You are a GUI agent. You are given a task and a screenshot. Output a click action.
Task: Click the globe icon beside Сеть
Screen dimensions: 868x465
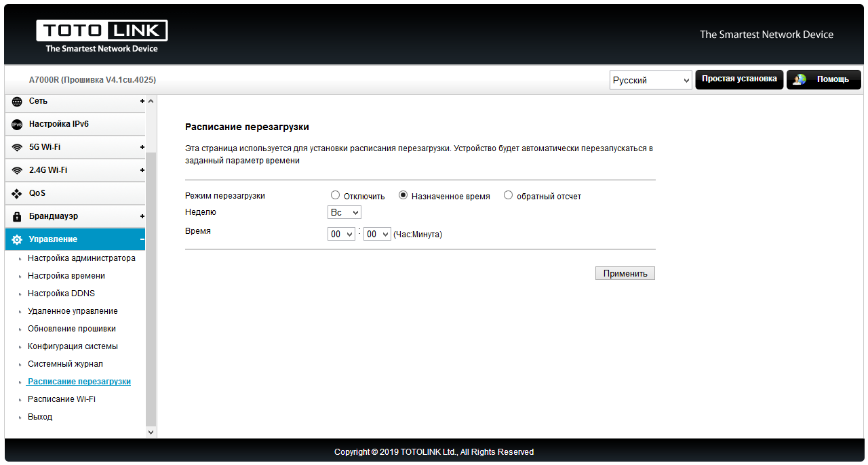tap(17, 101)
